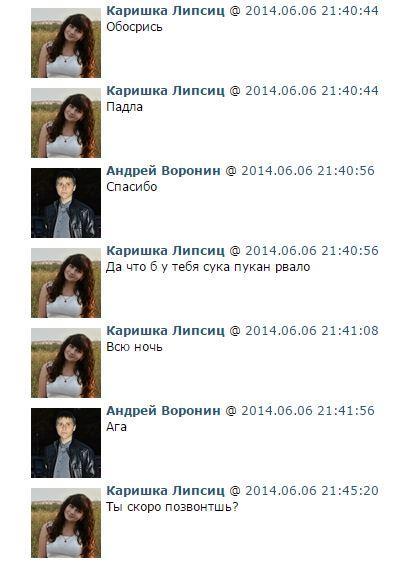Select the "Спасибо" message text

tap(132, 187)
